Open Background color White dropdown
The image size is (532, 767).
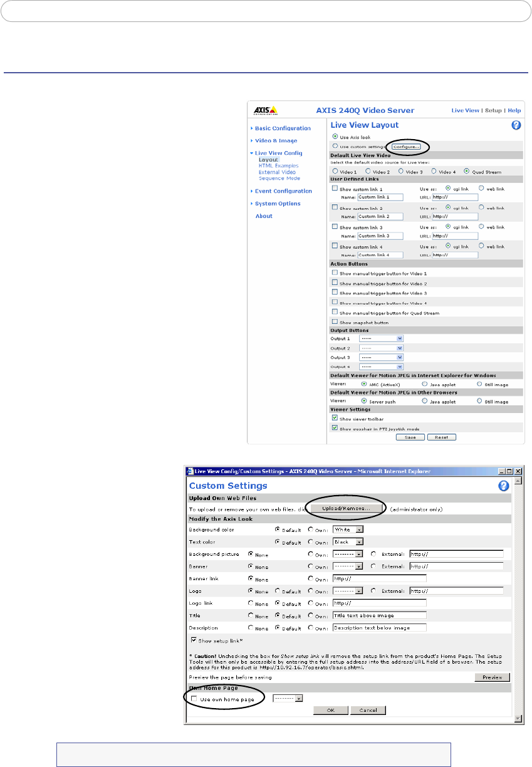(x=348, y=530)
